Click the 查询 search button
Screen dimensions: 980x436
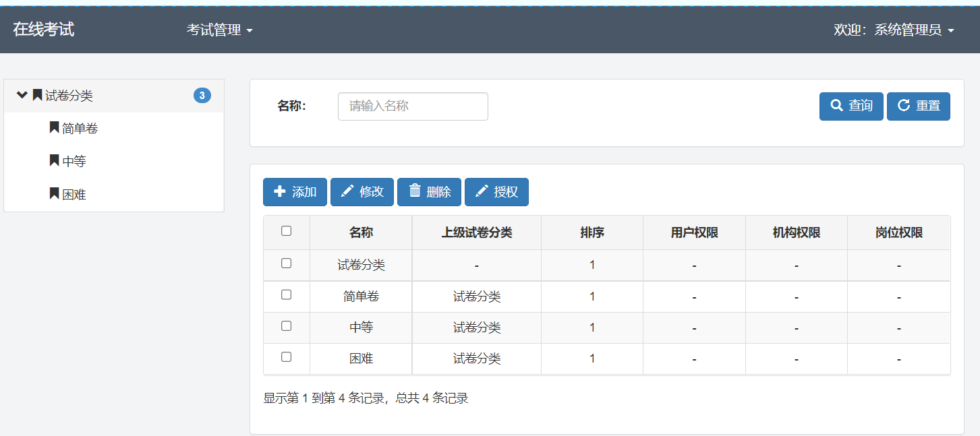851,106
